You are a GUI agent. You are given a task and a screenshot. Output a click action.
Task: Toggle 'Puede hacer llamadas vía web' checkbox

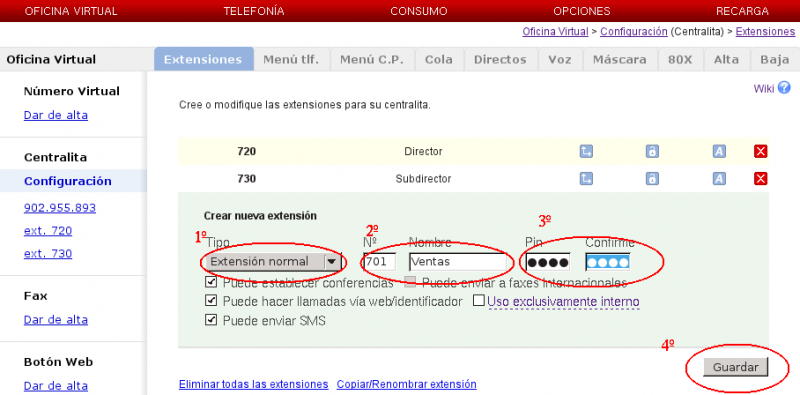(211, 301)
